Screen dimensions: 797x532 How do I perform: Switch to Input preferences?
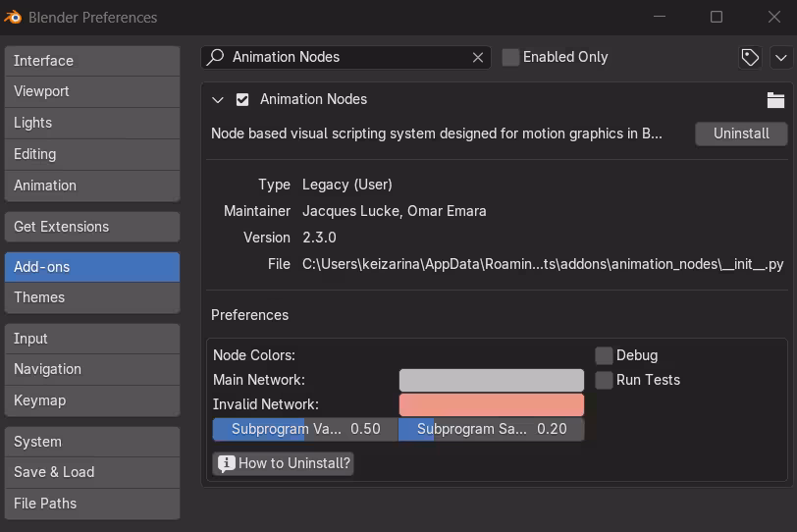tap(92, 339)
